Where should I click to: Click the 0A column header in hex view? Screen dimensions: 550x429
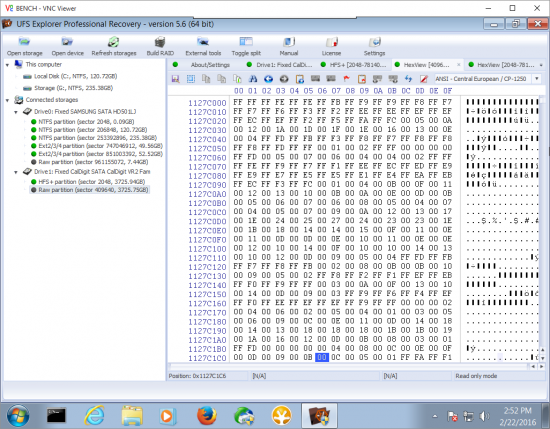click(378, 91)
